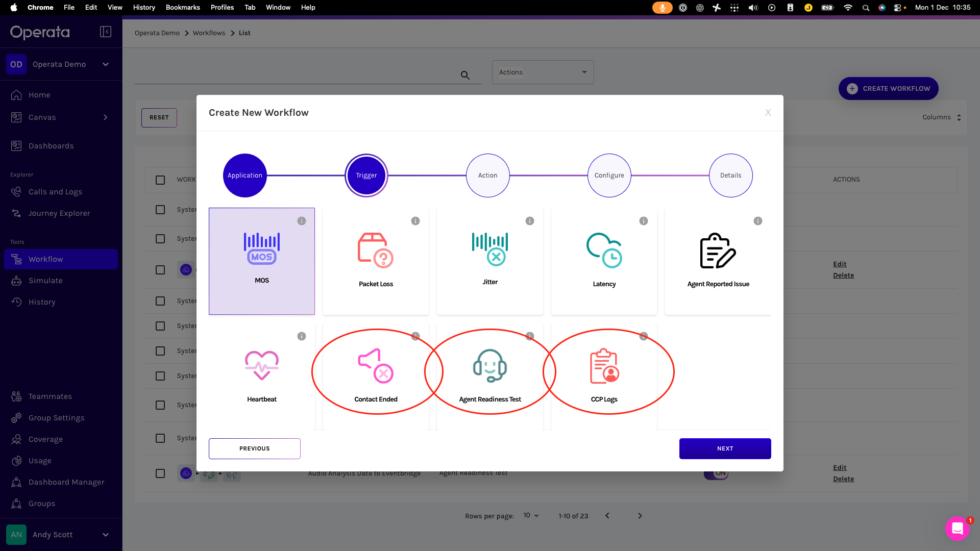Click Delete on the last workflow row

pyautogui.click(x=843, y=479)
